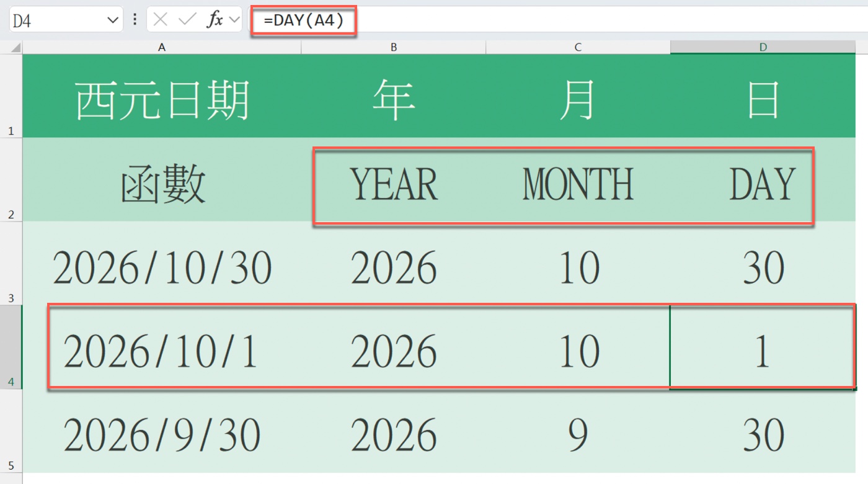Screen dimensions: 868x484
Task: Confirm the formula with checkmark icon
Action: coord(187,20)
